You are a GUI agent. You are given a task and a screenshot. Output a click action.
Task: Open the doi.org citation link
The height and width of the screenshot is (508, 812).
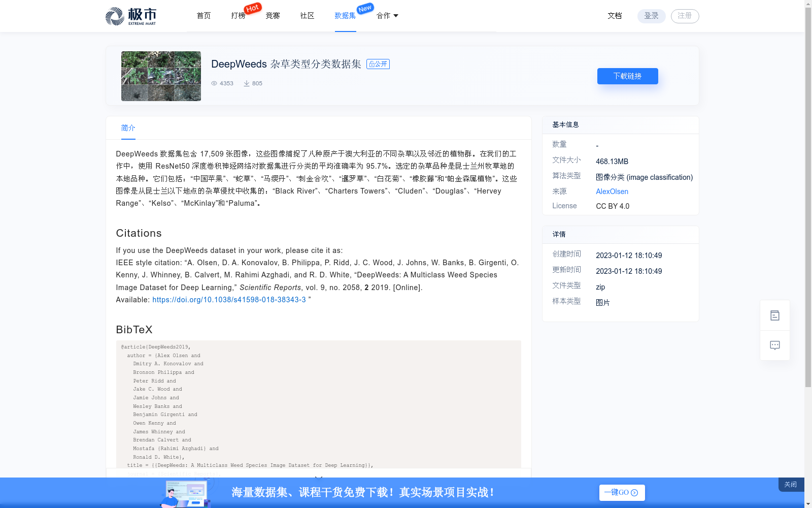click(x=229, y=300)
